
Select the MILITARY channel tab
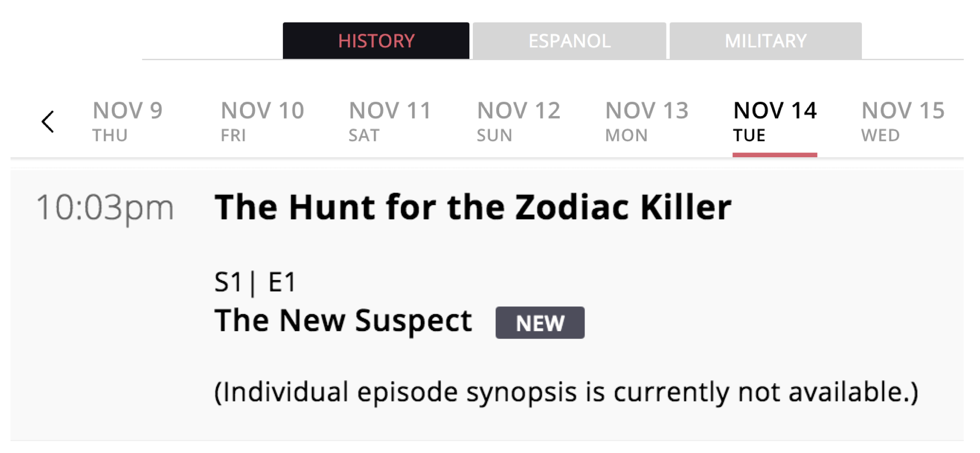point(765,41)
